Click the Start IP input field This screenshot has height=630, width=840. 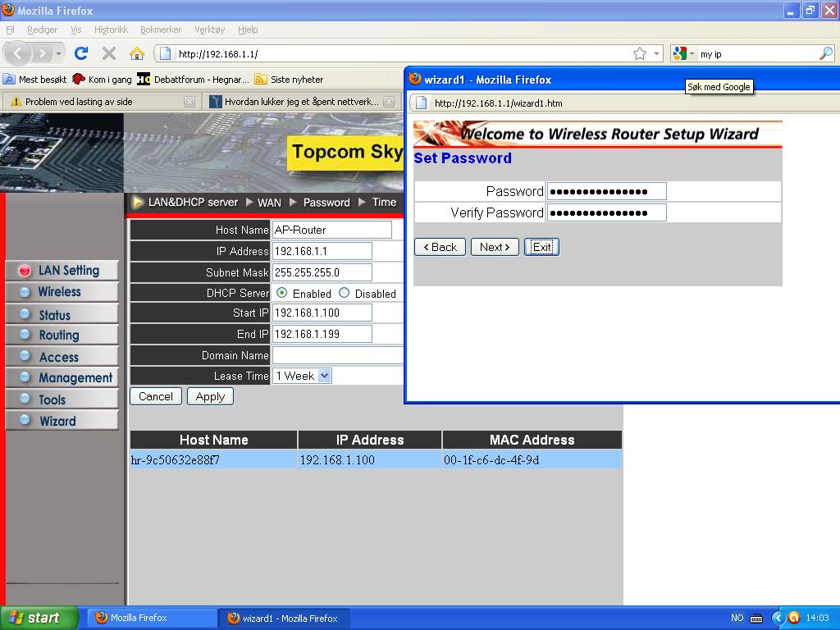(x=322, y=313)
